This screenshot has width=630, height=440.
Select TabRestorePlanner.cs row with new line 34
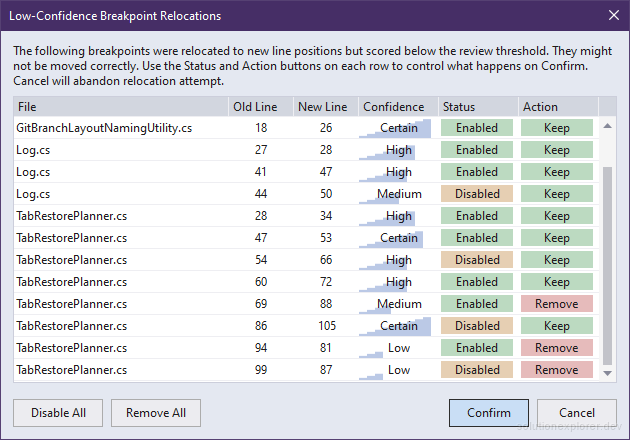[x=306, y=216]
